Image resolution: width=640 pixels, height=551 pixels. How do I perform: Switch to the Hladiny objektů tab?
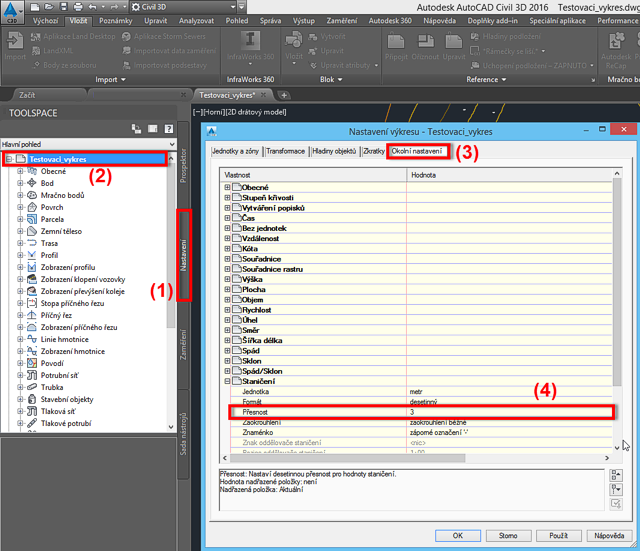334,151
